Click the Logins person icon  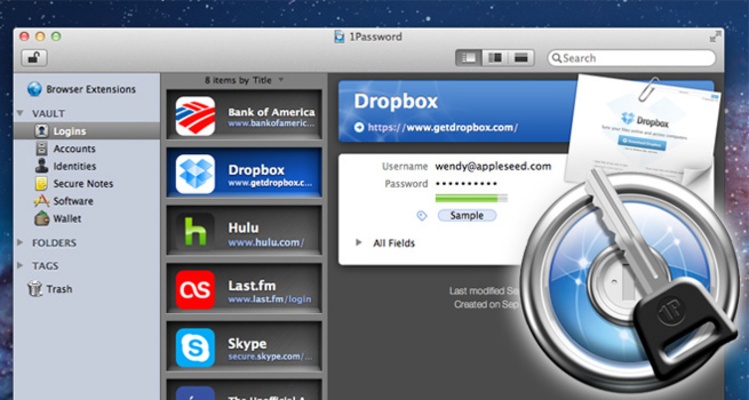click(42, 130)
